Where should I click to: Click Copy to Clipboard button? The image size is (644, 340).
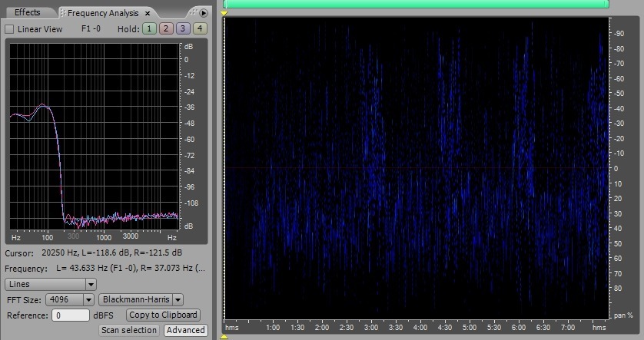(x=163, y=315)
